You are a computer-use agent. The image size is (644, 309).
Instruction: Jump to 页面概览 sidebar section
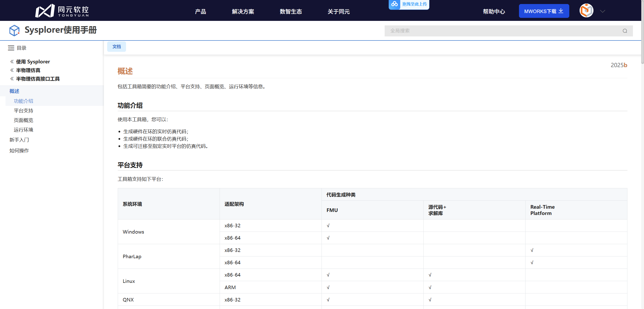pyautogui.click(x=23, y=120)
